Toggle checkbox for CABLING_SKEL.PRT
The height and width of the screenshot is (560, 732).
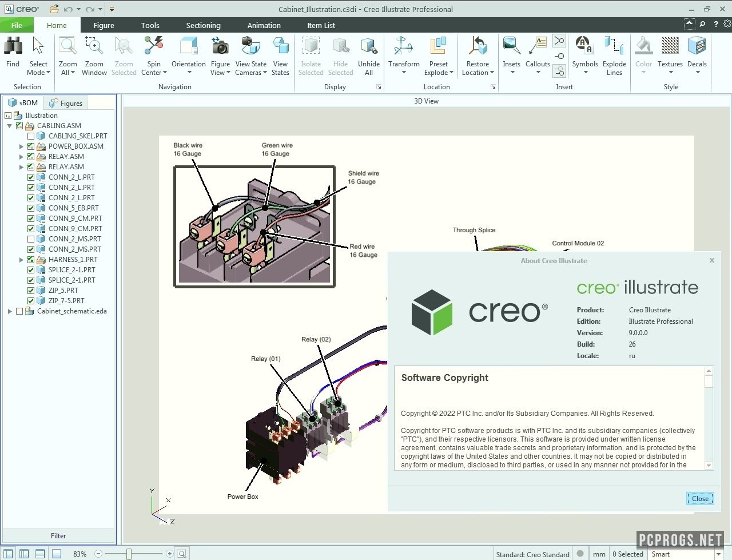pos(31,136)
